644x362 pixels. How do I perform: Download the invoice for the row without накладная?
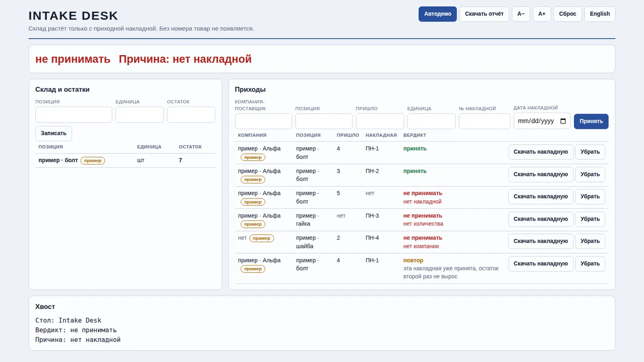tap(540, 197)
